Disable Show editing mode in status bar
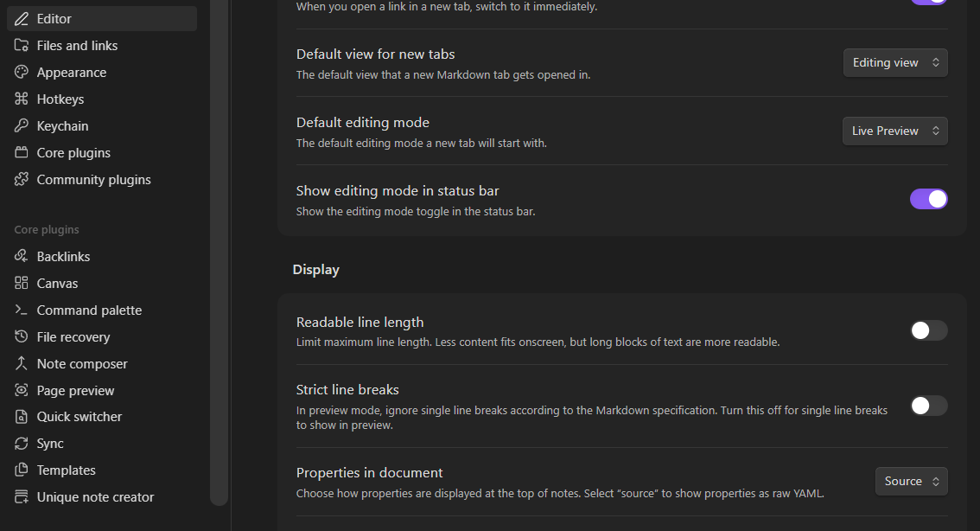980x531 pixels. 928,199
